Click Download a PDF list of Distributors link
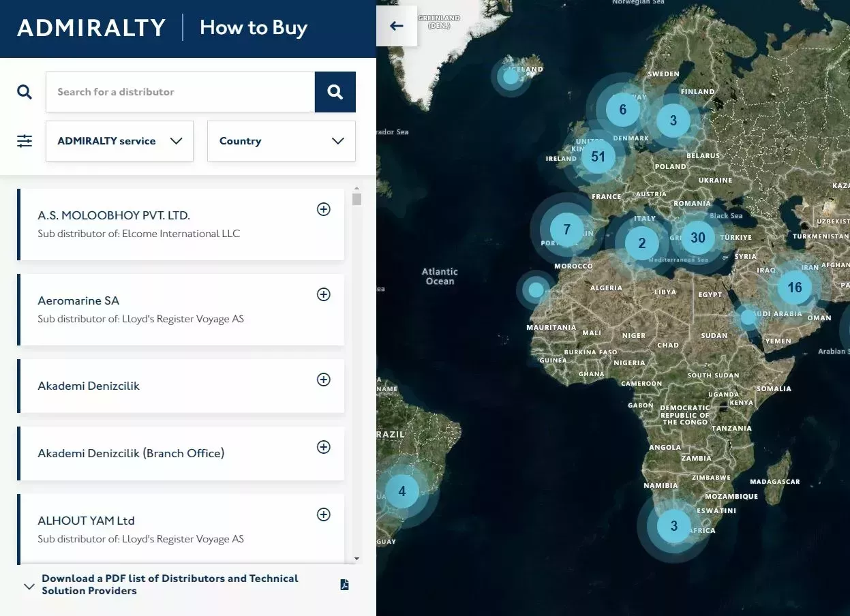Image resolution: width=850 pixels, height=616 pixels. [170, 585]
